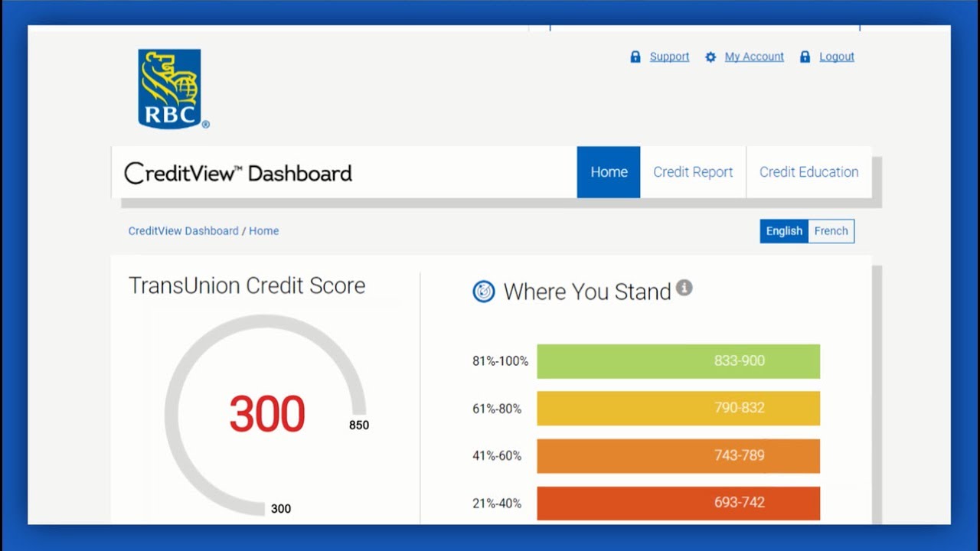Switch to the Credit Report tab
The height and width of the screenshot is (551, 980).
tap(693, 172)
